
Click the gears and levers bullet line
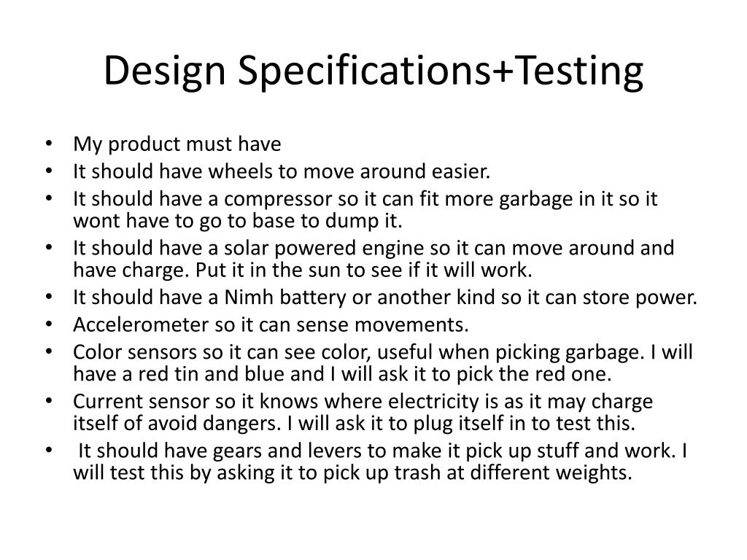coord(382,451)
